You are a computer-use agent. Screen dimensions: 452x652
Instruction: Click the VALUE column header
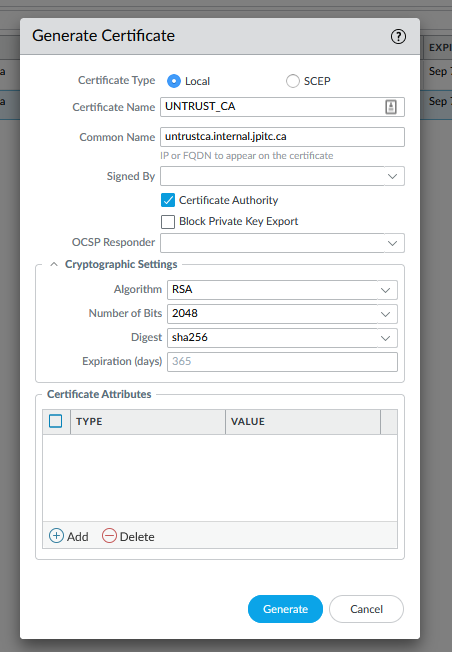click(x=303, y=422)
